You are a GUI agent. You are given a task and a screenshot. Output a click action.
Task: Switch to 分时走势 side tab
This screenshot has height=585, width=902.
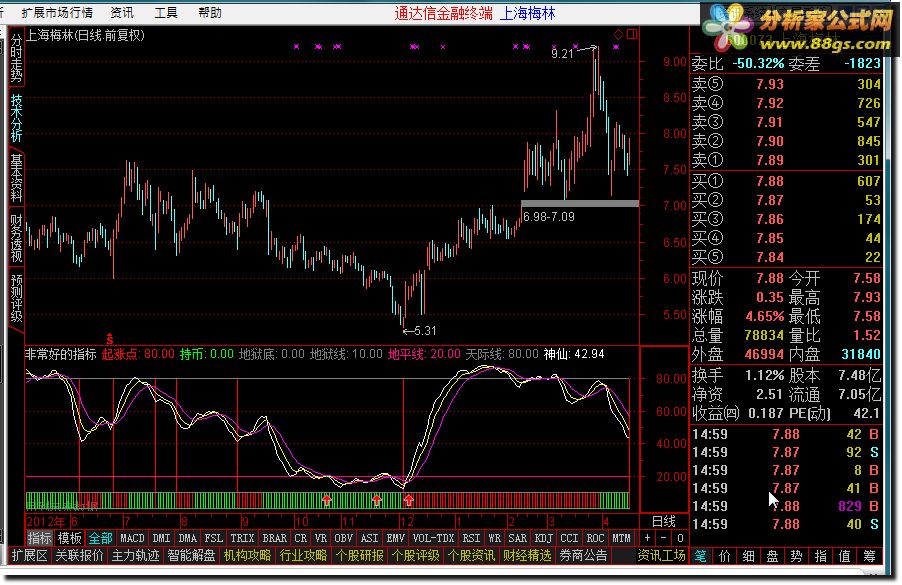tap(16, 58)
